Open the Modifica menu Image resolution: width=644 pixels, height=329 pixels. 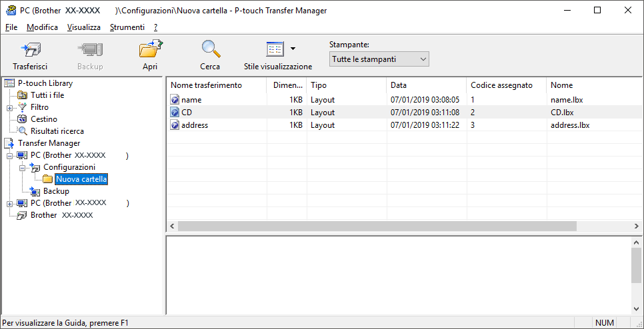[x=42, y=27]
